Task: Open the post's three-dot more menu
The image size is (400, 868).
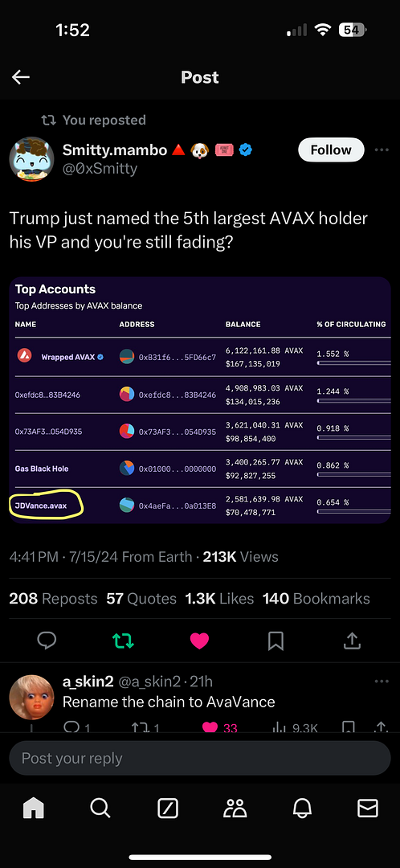Action: [382, 150]
